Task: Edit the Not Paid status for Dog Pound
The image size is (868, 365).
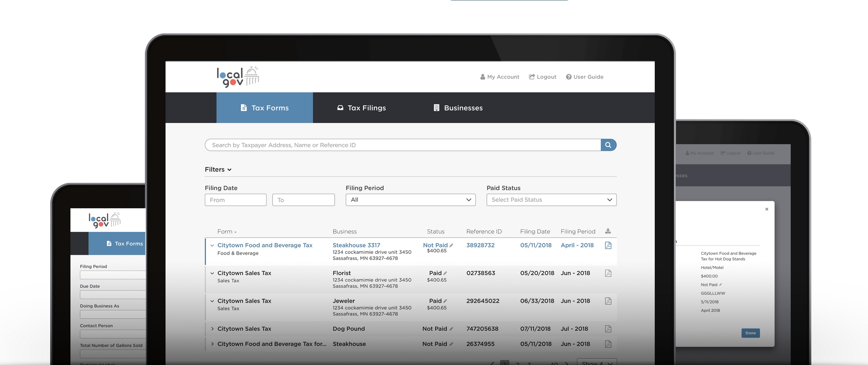Action: [451, 328]
